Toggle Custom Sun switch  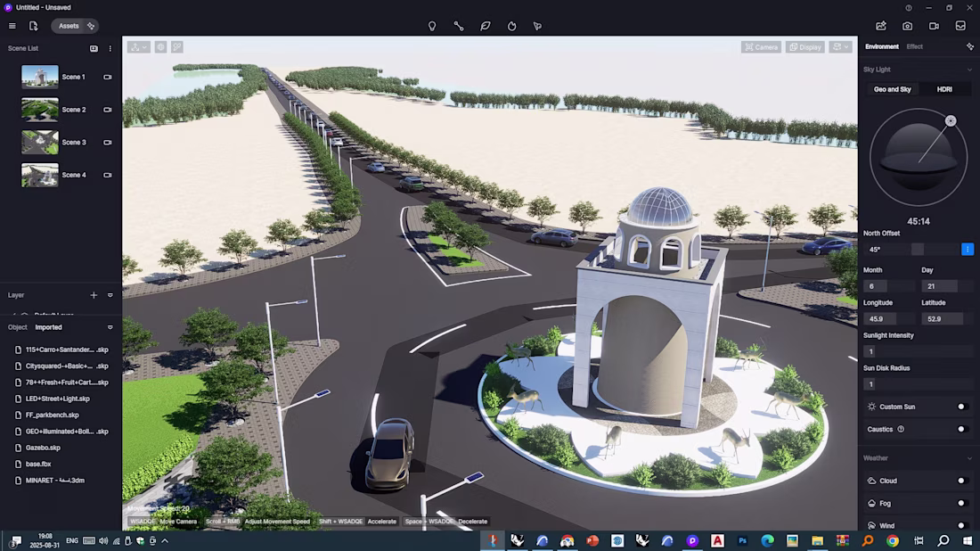(962, 407)
